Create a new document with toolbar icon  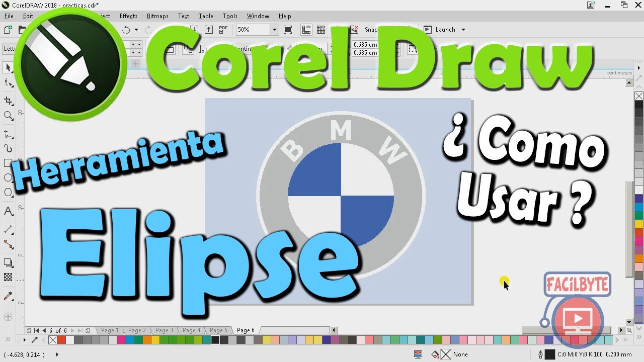pyautogui.click(x=8, y=30)
